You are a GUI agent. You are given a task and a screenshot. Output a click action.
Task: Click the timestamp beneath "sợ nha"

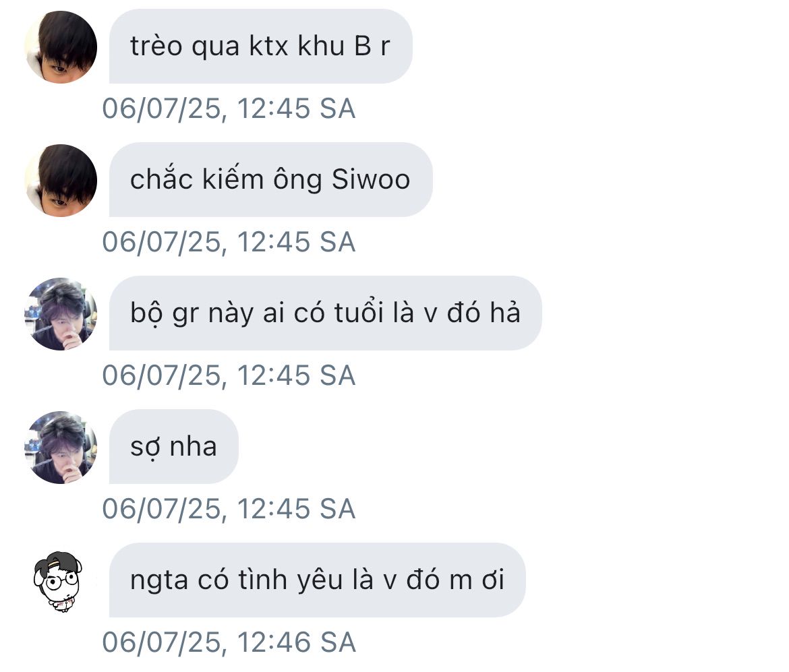(229, 508)
